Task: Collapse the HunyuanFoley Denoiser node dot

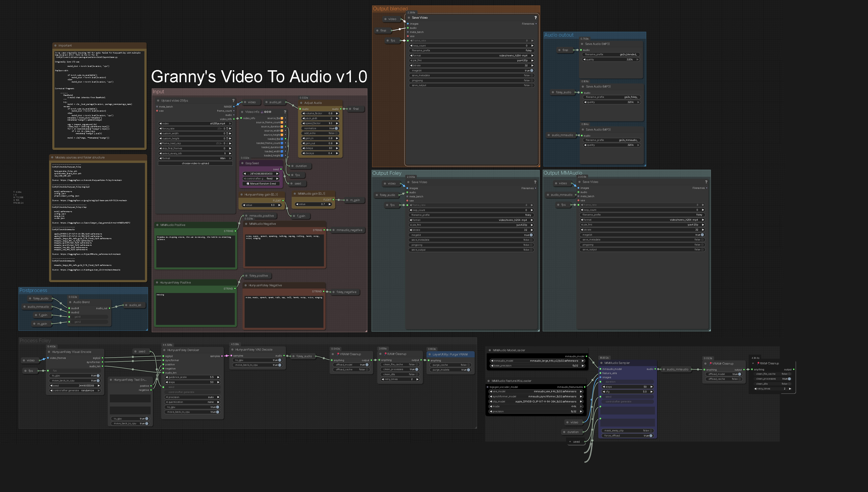Action: tap(164, 350)
